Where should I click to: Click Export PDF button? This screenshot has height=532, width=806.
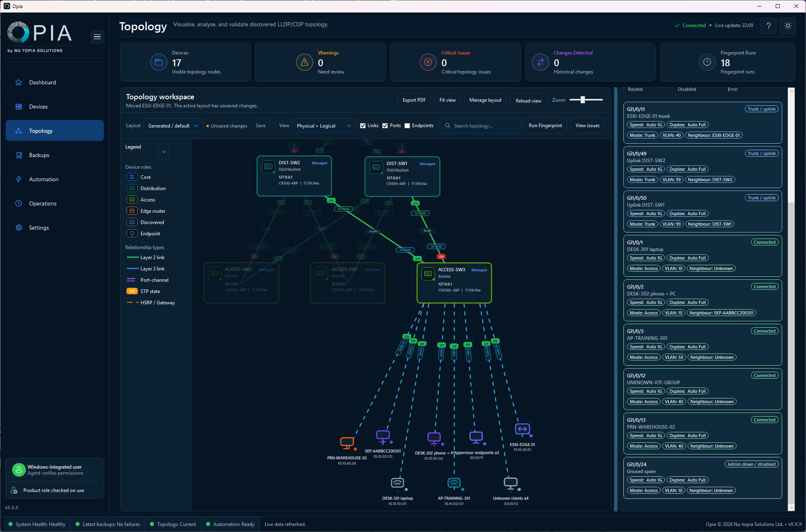click(x=414, y=100)
